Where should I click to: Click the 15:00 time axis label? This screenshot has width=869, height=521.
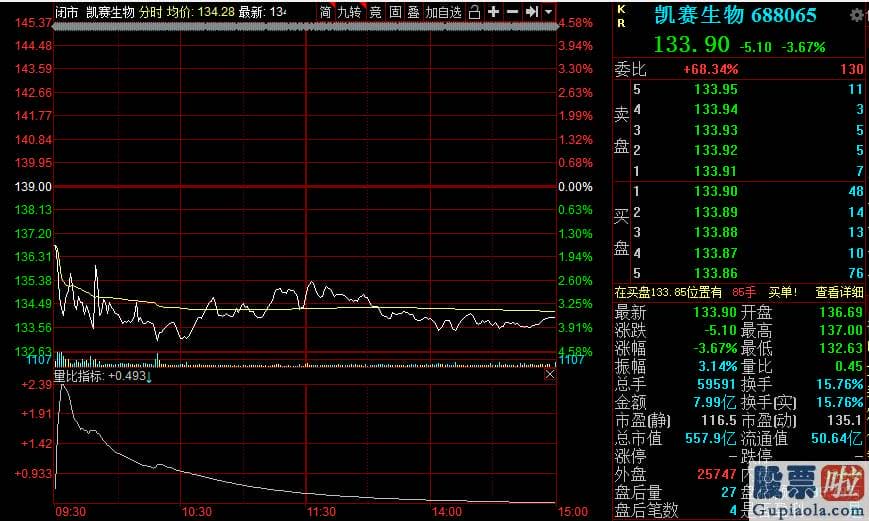pos(572,512)
